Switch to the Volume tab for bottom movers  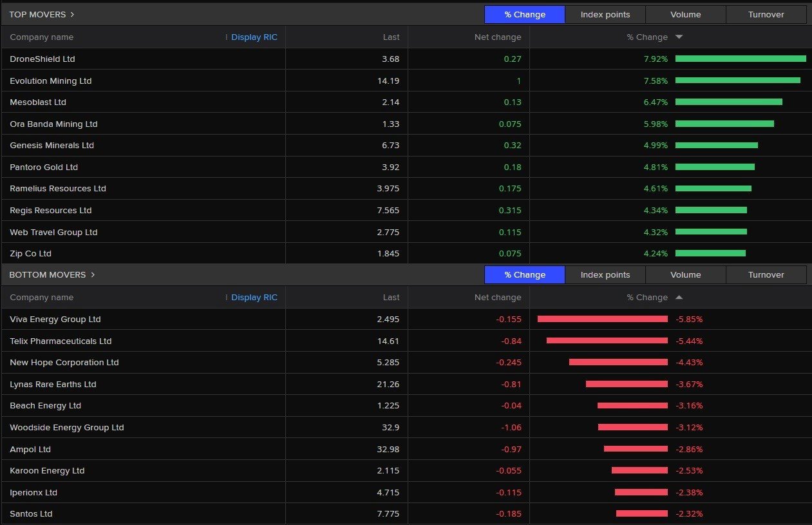(x=685, y=274)
